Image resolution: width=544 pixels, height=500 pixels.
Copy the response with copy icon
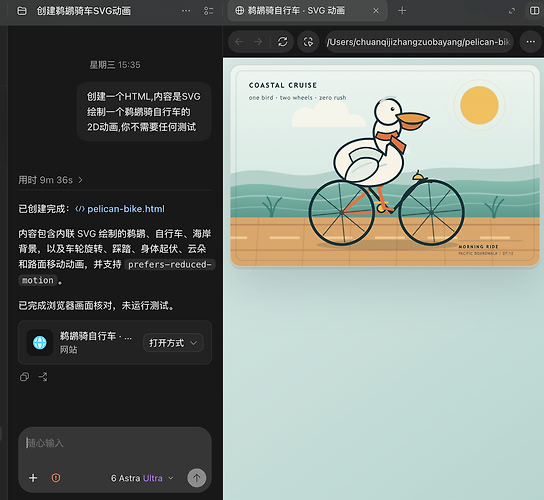click(25, 376)
